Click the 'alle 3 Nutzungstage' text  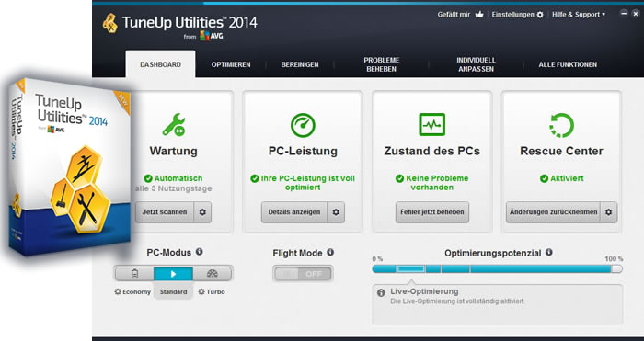pyautogui.click(x=173, y=188)
